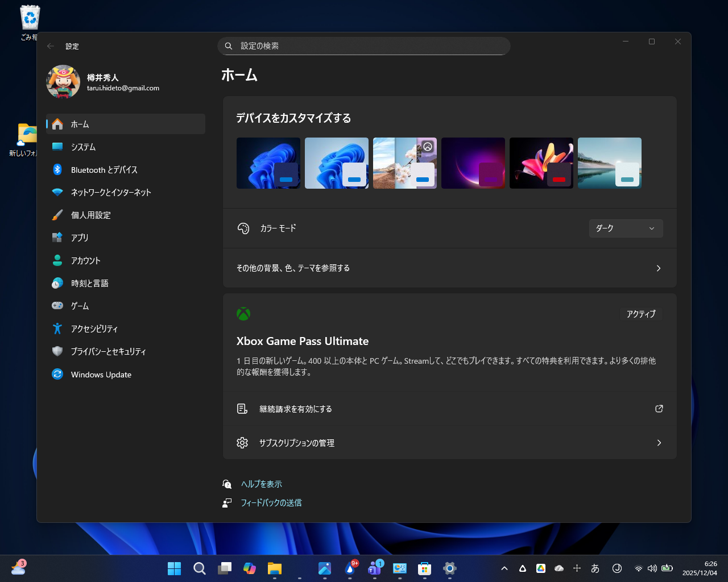Choose the purple glow theme thumbnail
Screen dimensions: 728x582
[473, 163]
